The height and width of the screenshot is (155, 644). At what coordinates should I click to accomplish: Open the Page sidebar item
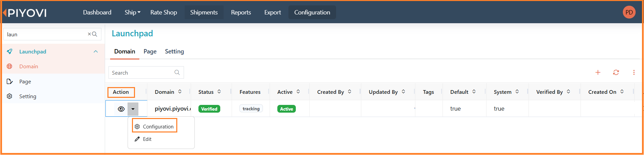coord(54,81)
